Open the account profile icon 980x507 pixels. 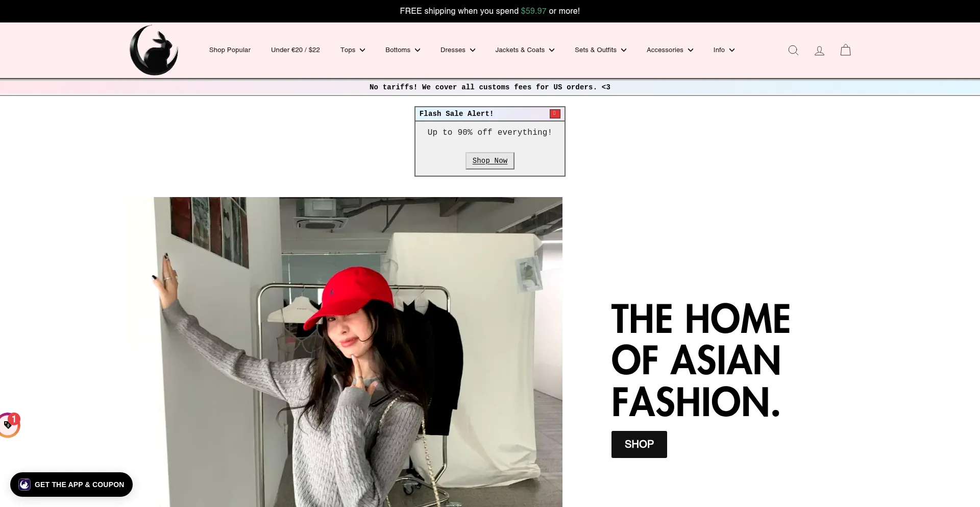[819, 50]
